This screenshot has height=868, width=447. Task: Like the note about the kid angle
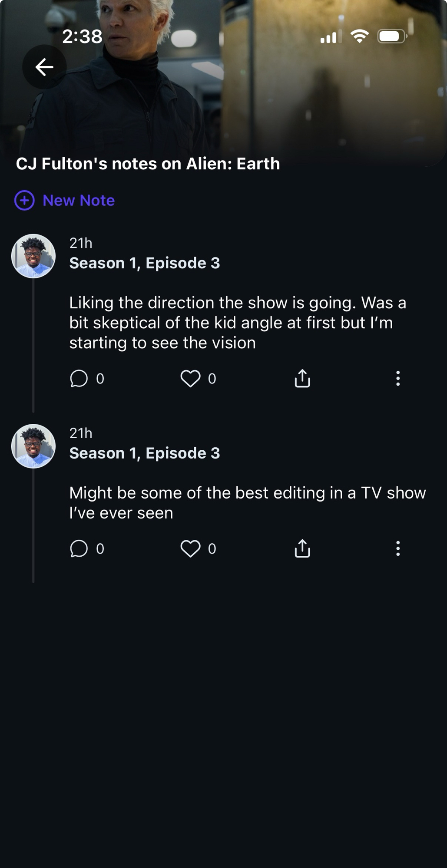coord(190,379)
